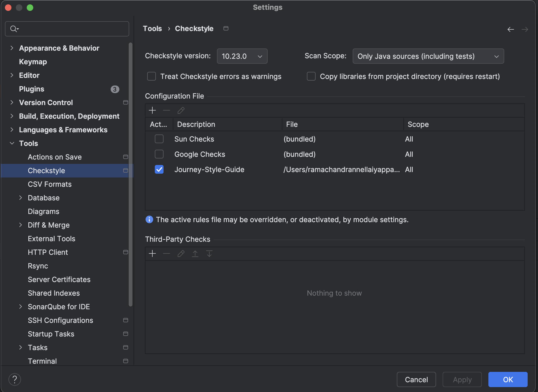Enable Copy libraries from project directory

(311, 76)
